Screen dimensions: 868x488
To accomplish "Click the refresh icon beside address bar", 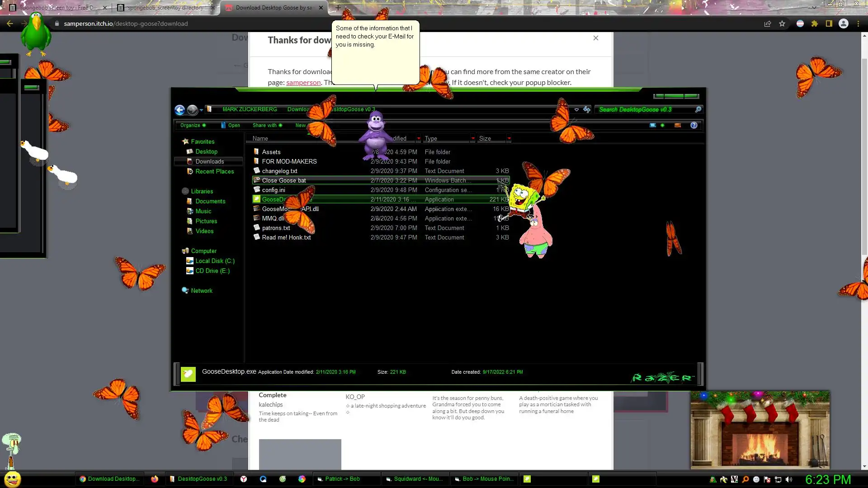I will [x=587, y=109].
